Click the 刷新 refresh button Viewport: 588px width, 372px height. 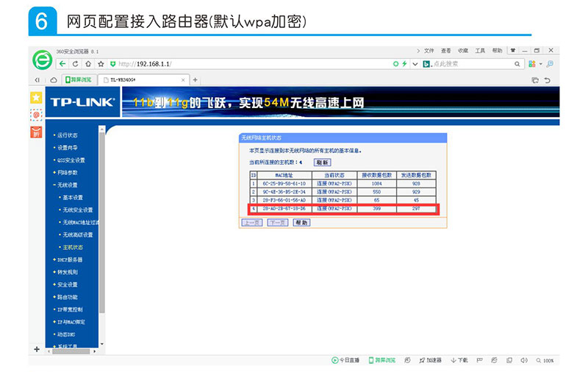pos(322,162)
